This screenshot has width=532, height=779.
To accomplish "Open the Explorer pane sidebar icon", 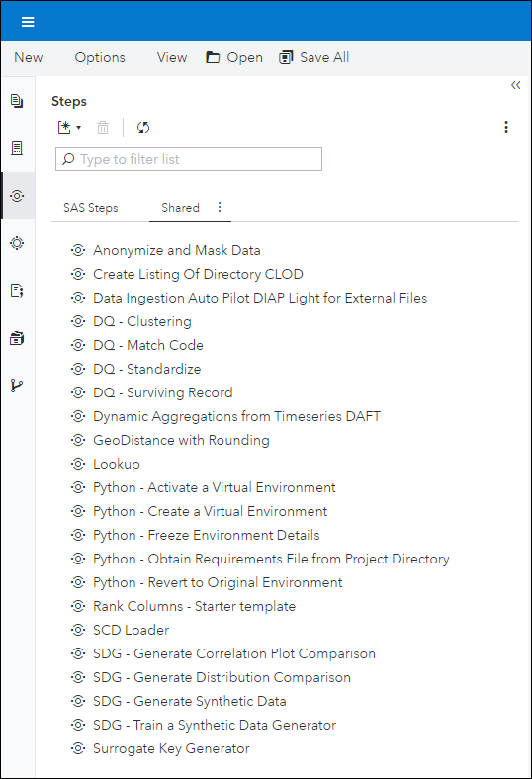I will coord(17,101).
